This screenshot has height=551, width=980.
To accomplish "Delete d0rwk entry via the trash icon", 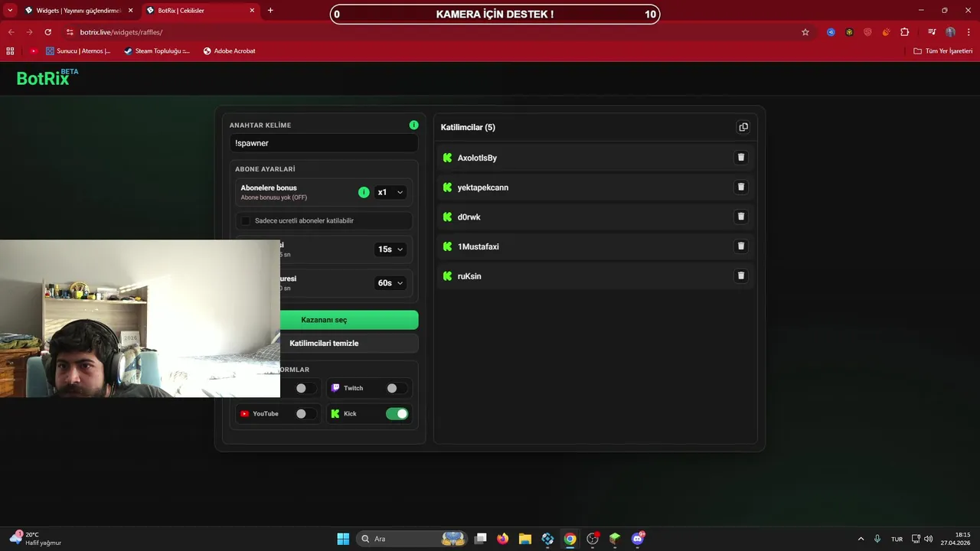I will 740,217.
